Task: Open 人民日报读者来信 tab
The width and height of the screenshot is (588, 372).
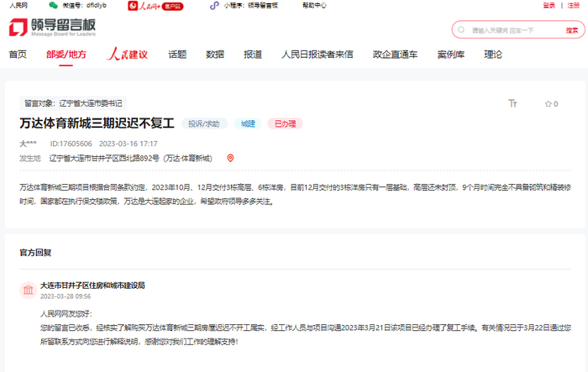Action: click(318, 55)
